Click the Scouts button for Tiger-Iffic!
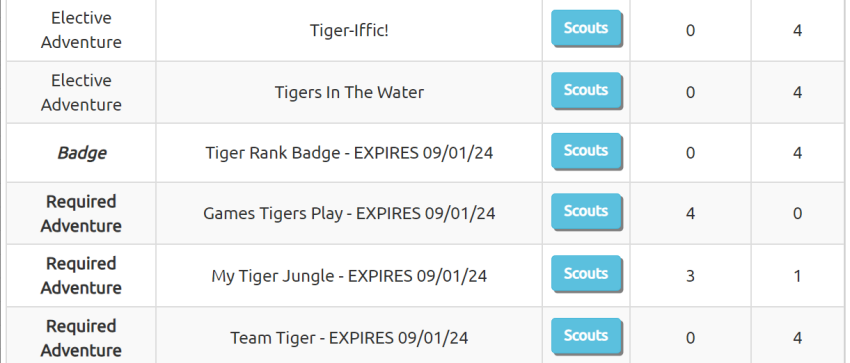 (586, 28)
